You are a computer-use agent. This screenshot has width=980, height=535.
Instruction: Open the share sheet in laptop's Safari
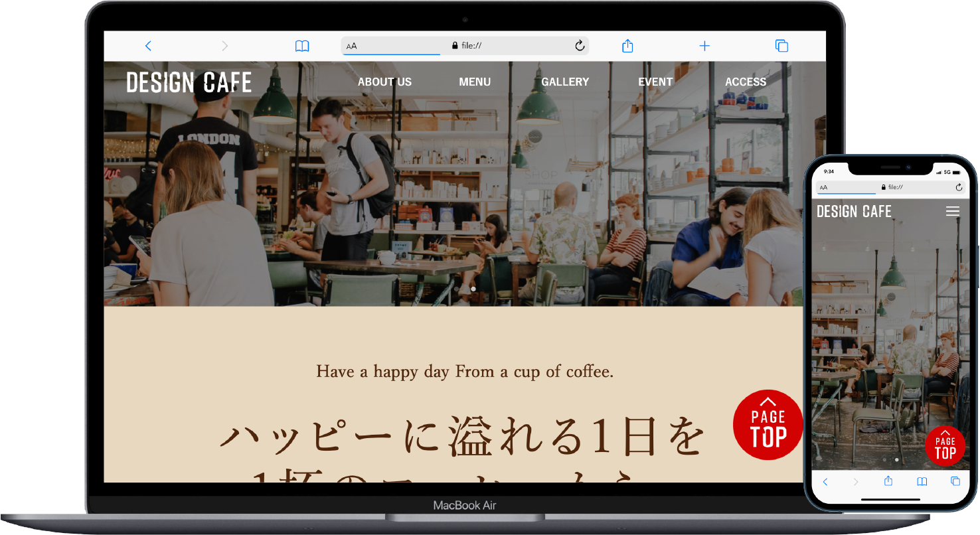(627, 46)
